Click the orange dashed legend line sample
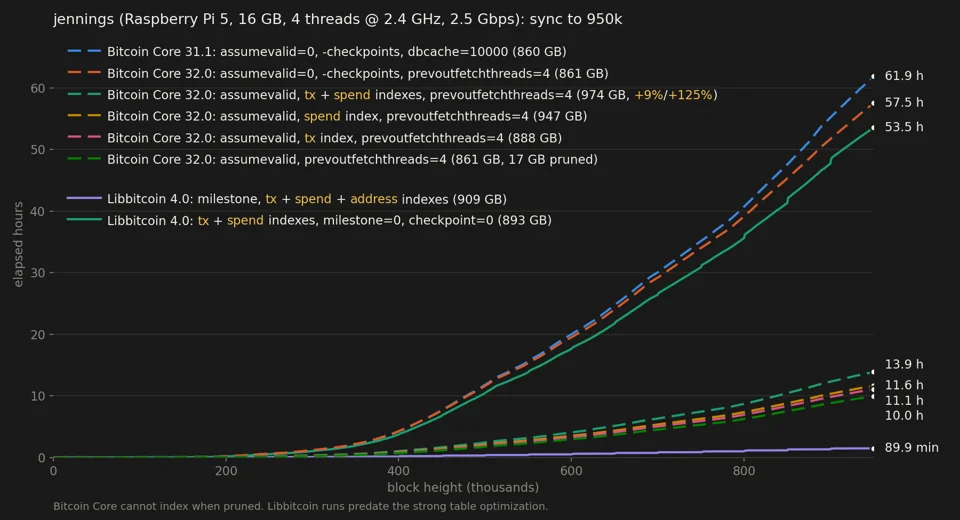The height and width of the screenshot is (520, 960). click(x=84, y=73)
